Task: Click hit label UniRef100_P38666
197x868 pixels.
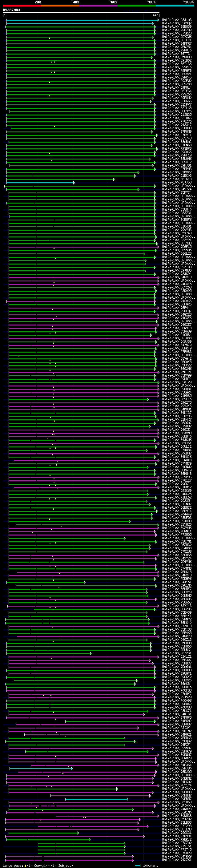Action: [x=177, y=101]
